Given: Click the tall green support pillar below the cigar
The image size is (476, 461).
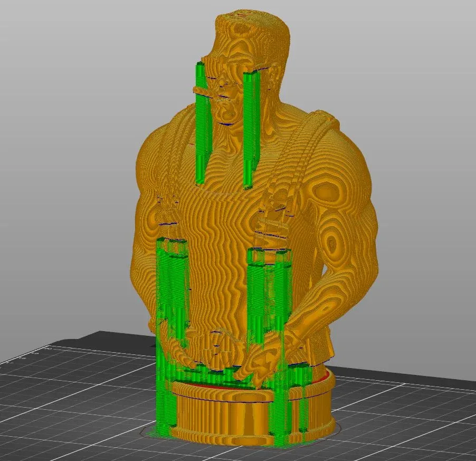Looking at the screenshot, I should tap(203, 124).
